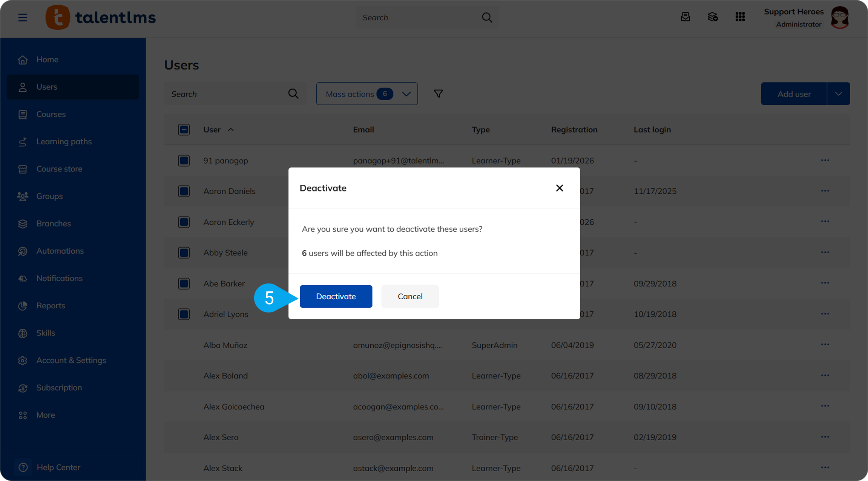
Task: Select Users in the sidebar
Action: pos(73,87)
